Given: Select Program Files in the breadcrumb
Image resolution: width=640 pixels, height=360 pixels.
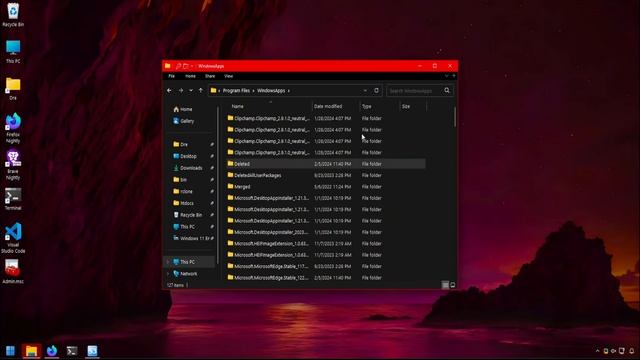Looking at the screenshot, I should tap(236, 91).
